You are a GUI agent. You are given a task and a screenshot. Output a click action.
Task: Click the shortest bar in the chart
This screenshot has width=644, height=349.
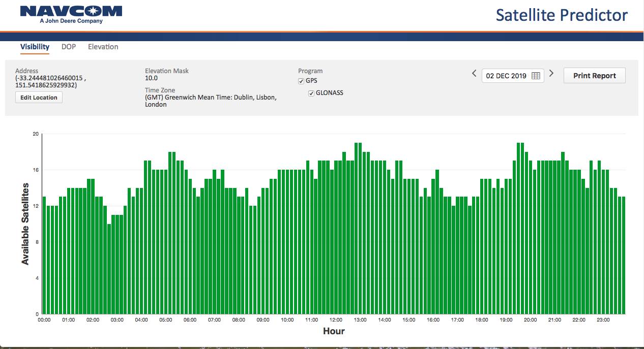point(109,269)
